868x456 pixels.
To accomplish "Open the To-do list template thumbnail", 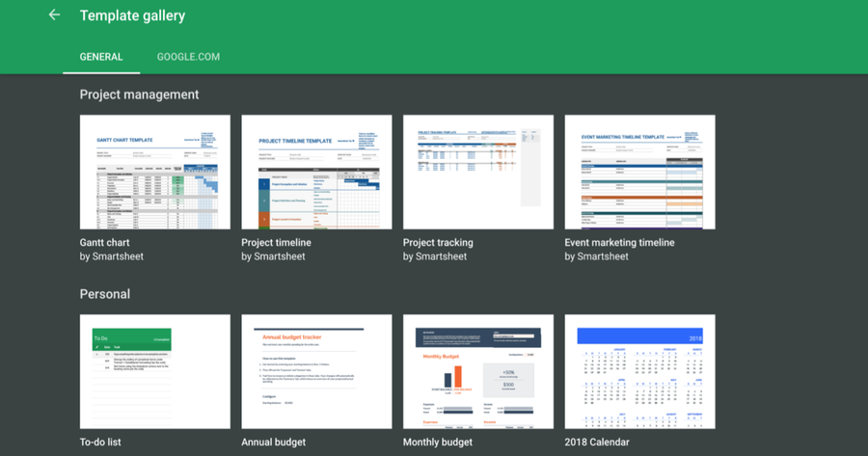I will coord(155,372).
